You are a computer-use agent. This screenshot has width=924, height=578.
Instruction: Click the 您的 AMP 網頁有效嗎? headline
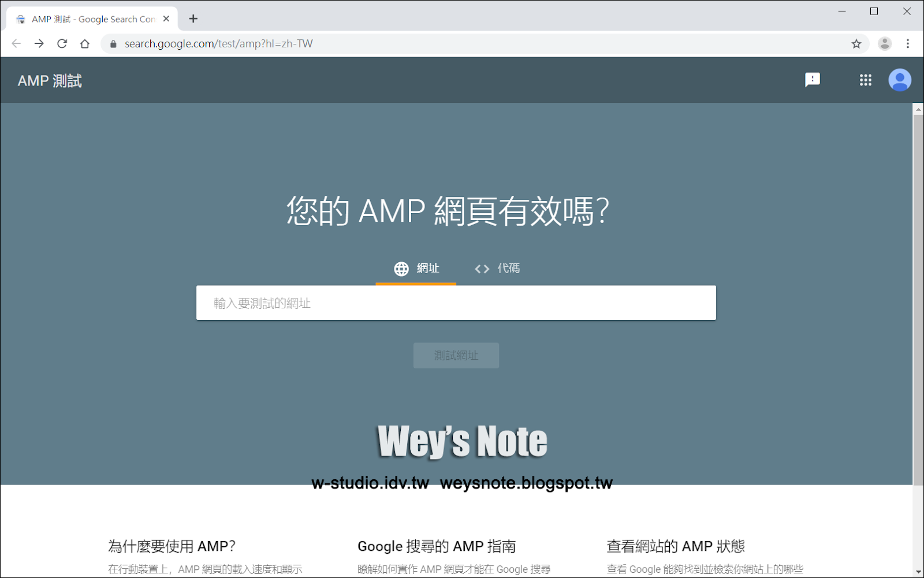[x=448, y=211]
